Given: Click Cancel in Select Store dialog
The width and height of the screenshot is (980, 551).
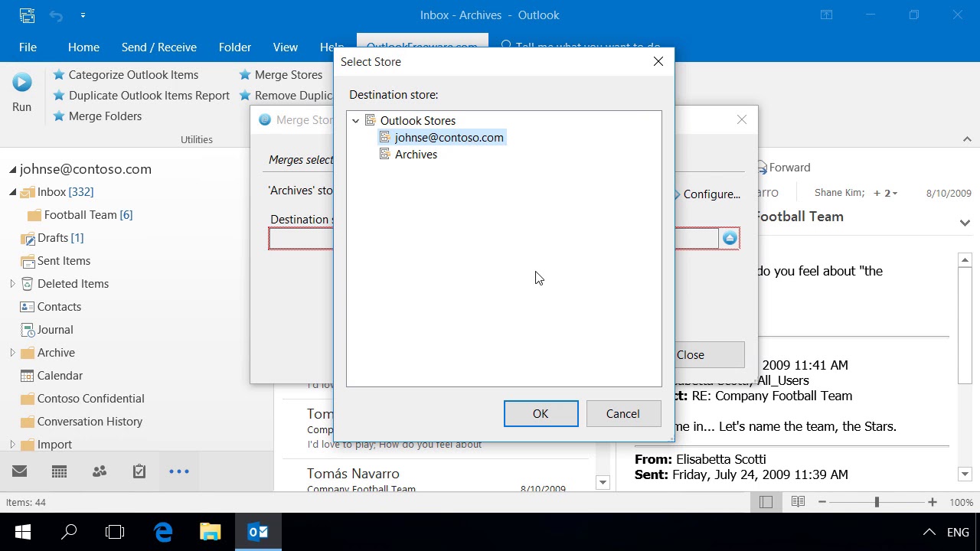Looking at the screenshot, I should tap(622, 414).
